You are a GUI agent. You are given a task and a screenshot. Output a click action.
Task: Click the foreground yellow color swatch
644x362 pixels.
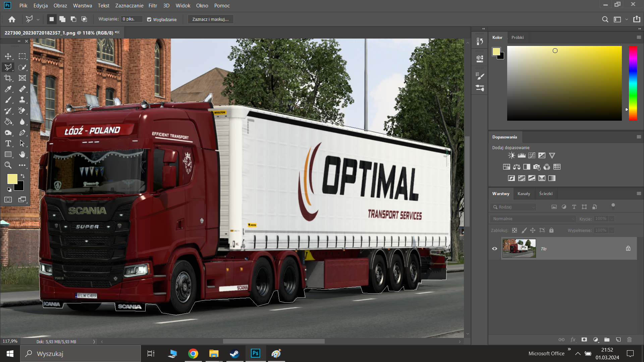(12, 179)
